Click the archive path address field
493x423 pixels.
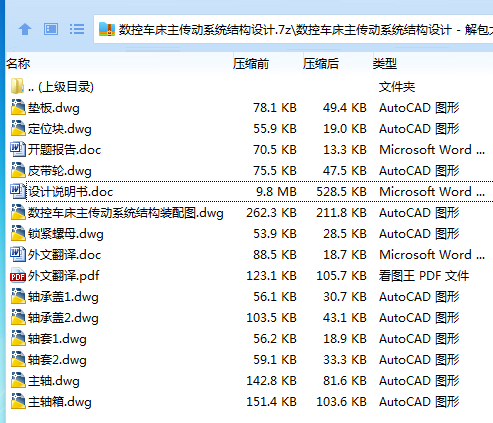click(293, 29)
